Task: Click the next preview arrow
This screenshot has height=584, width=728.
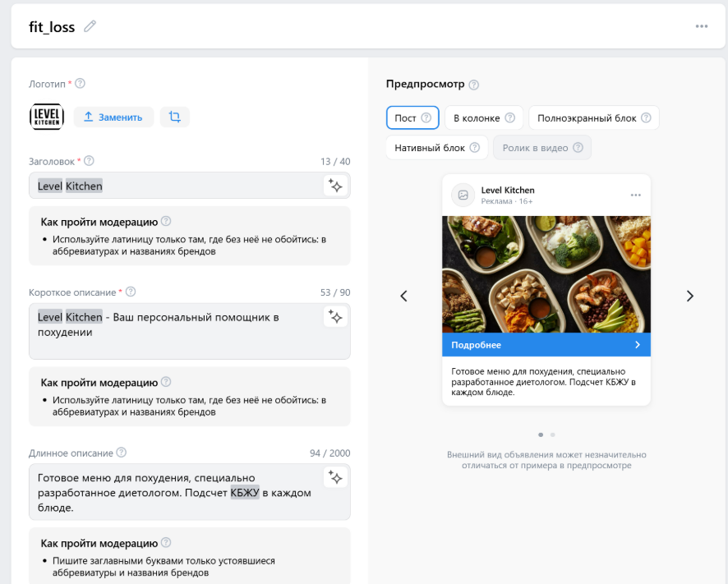Action: pos(690,296)
